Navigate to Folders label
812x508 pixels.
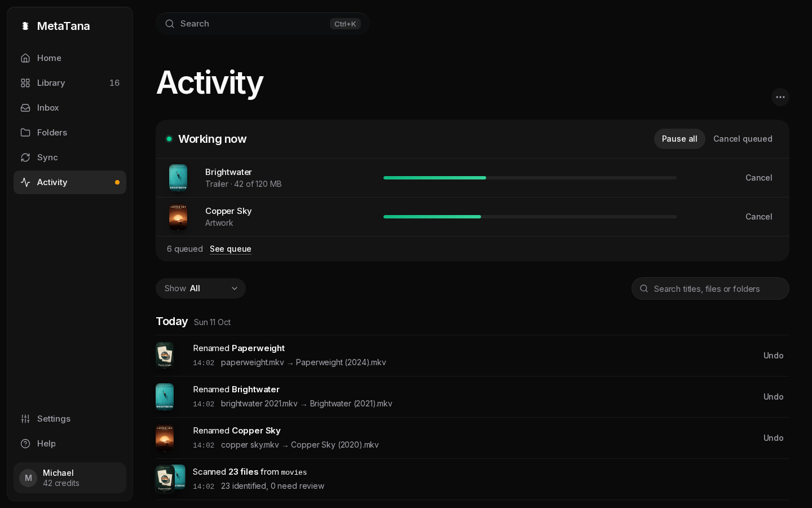52,133
